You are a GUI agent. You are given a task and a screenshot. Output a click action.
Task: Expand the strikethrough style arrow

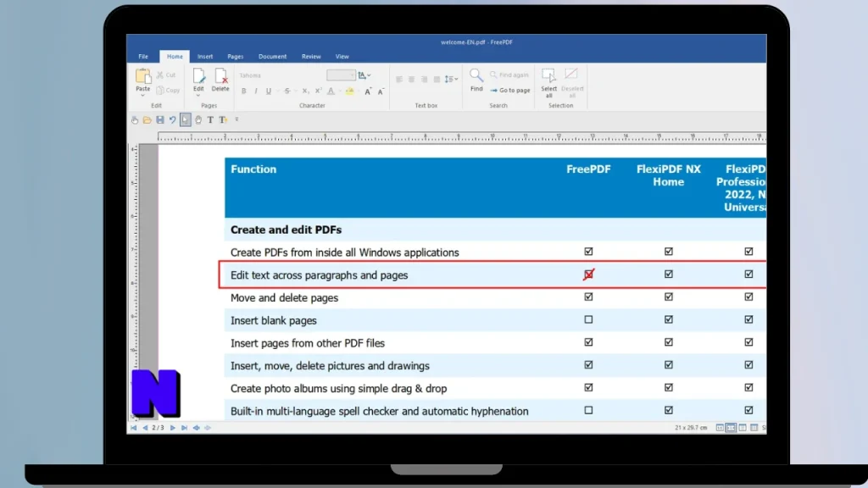coord(296,91)
